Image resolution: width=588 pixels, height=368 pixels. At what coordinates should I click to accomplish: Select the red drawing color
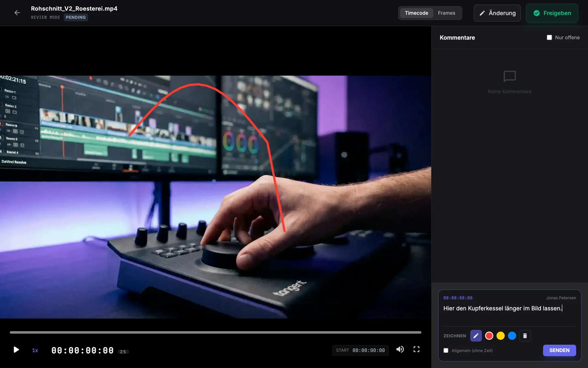click(489, 336)
